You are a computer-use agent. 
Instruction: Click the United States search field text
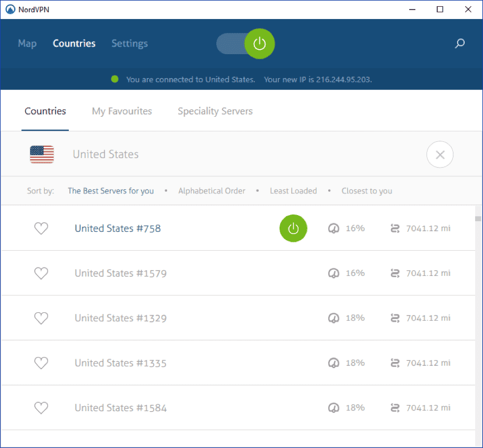(106, 154)
